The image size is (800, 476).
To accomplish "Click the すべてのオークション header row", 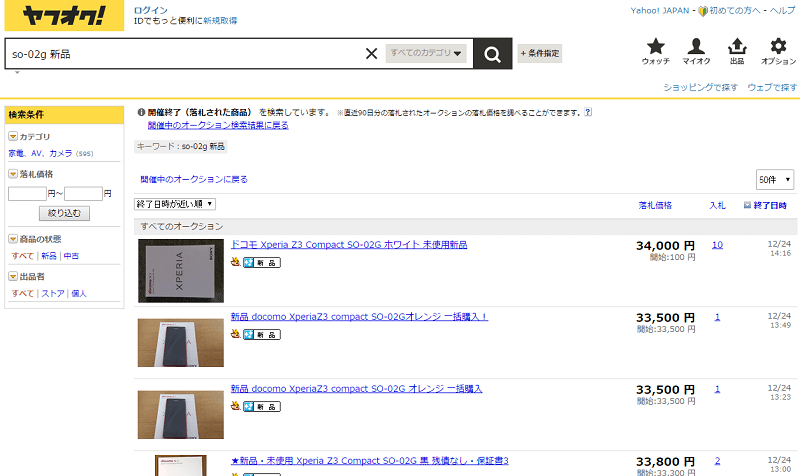I will tap(465, 226).
